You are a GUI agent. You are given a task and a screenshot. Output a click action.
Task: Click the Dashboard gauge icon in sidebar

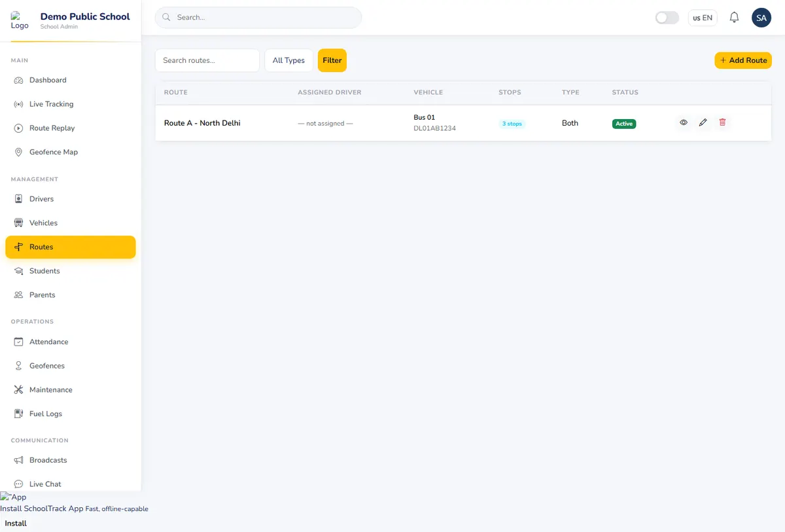click(18, 80)
